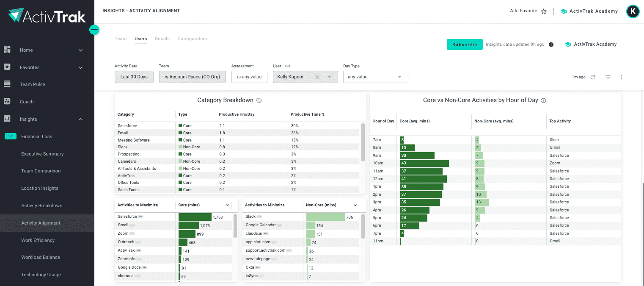This screenshot has height=286, width=644.
Task: Click the Coach sidebar icon
Action: (7, 102)
